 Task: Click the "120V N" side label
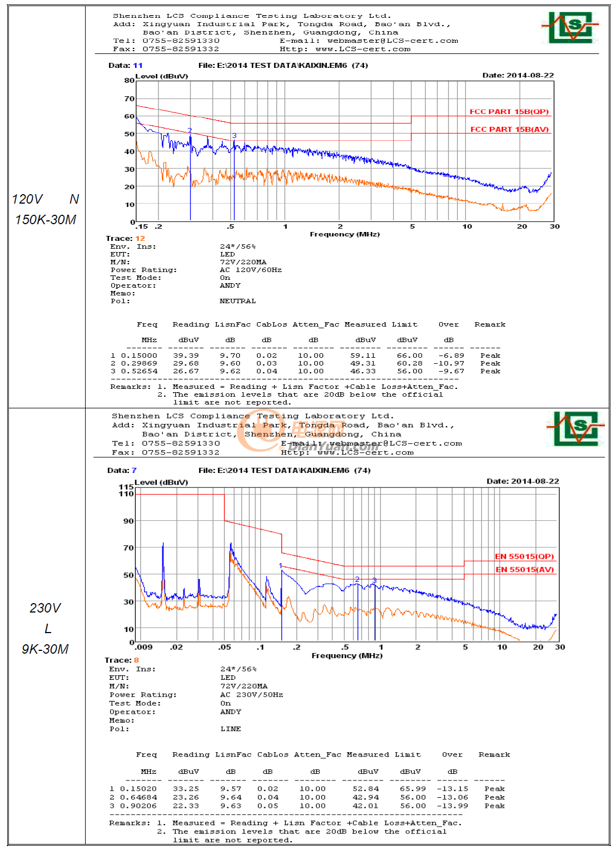[x=46, y=199]
